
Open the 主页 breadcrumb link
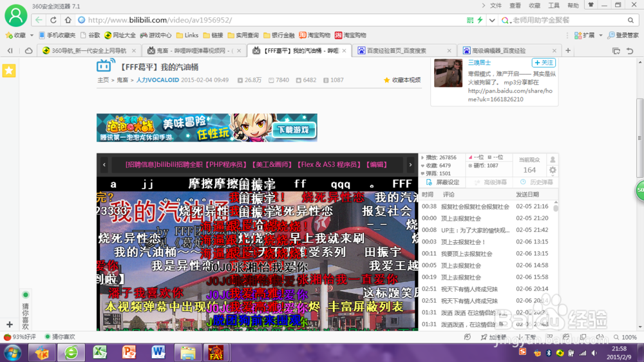[103, 80]
